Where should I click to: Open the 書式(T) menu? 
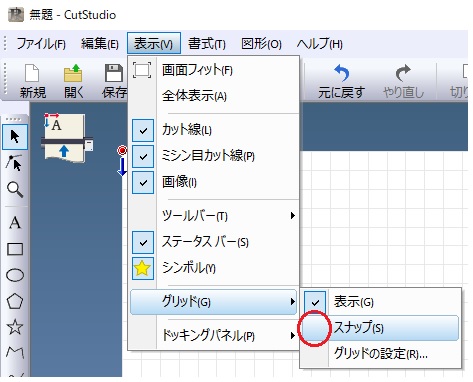click(x=207, y=44)
